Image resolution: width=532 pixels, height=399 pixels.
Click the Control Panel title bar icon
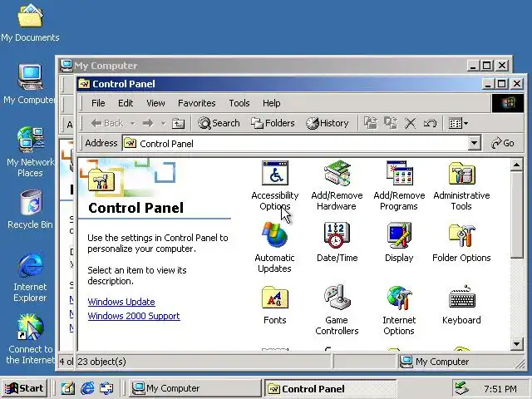click(84, 84)
